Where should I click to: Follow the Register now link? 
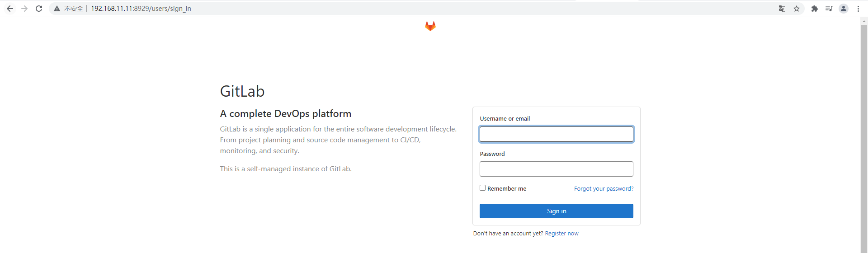pos(561,234)
